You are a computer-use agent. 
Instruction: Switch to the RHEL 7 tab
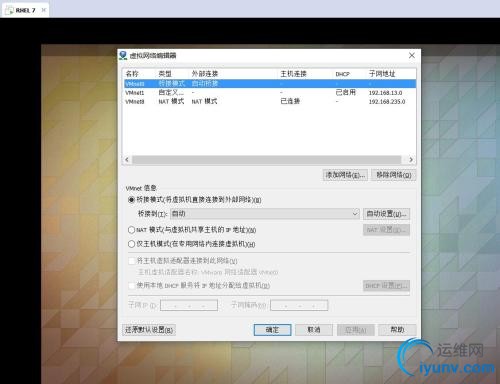(25, 10)
